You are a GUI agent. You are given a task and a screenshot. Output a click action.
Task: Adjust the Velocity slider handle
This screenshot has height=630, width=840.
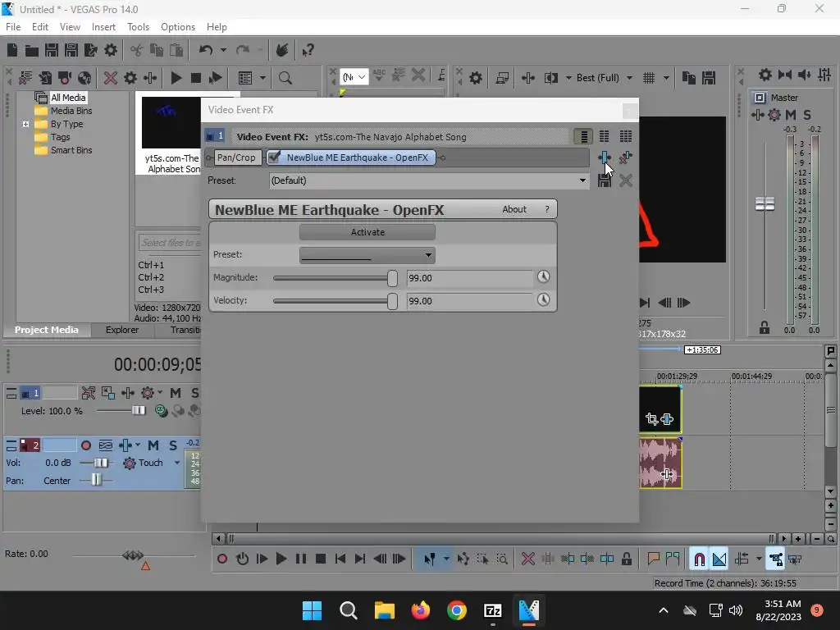pyautogui.click(x=393, y=300)
